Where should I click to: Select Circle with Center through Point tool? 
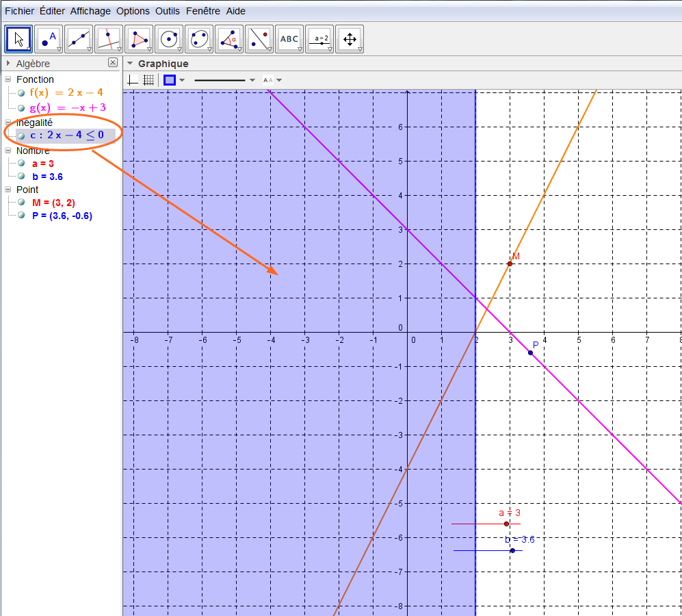169,39
